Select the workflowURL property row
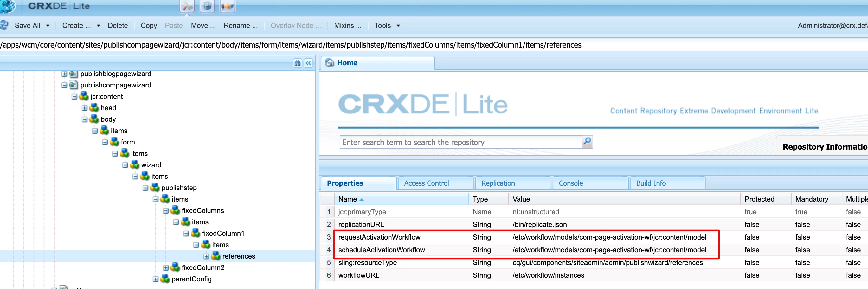868x289 pixels. [594, 275]
